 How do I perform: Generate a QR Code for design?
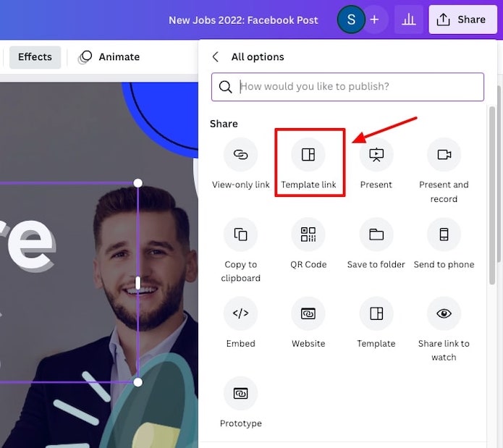pyautogui.click(x=308, y=244)
